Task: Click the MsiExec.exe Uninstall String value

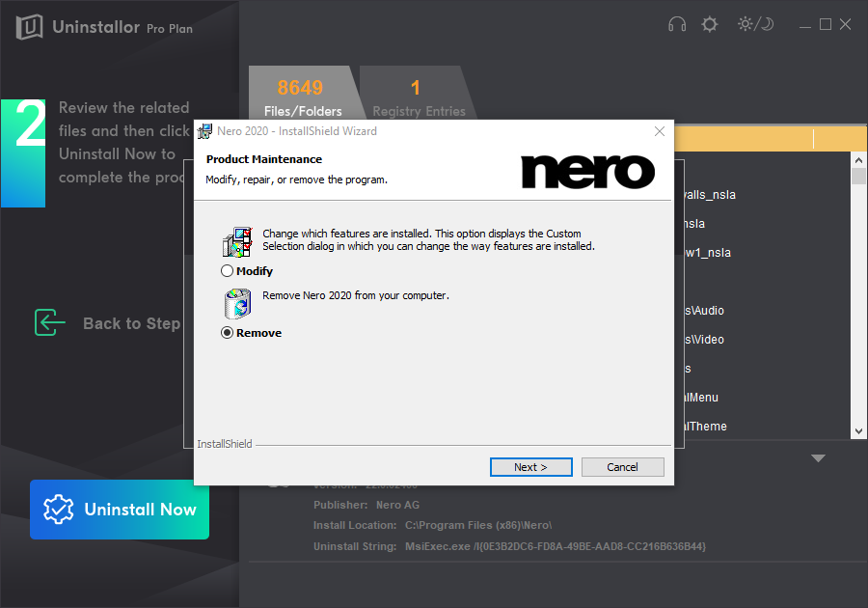Action: pyautogui.click(x=556, y=546)
